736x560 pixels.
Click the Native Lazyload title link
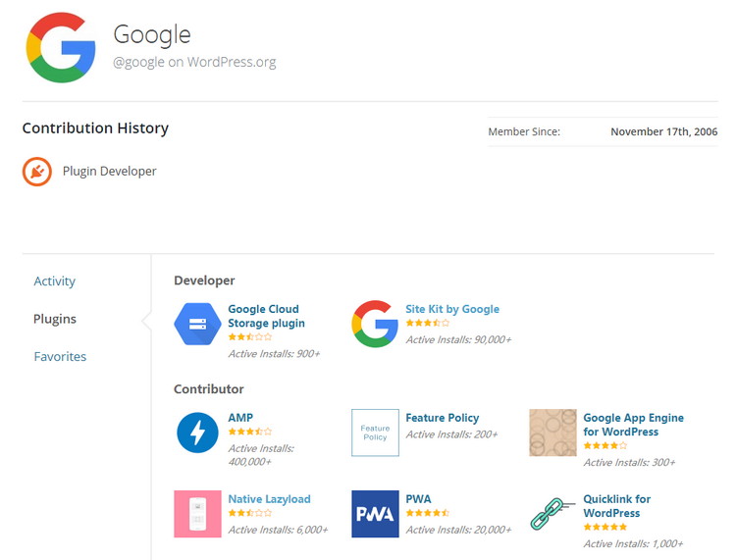(x=270, y=499)
